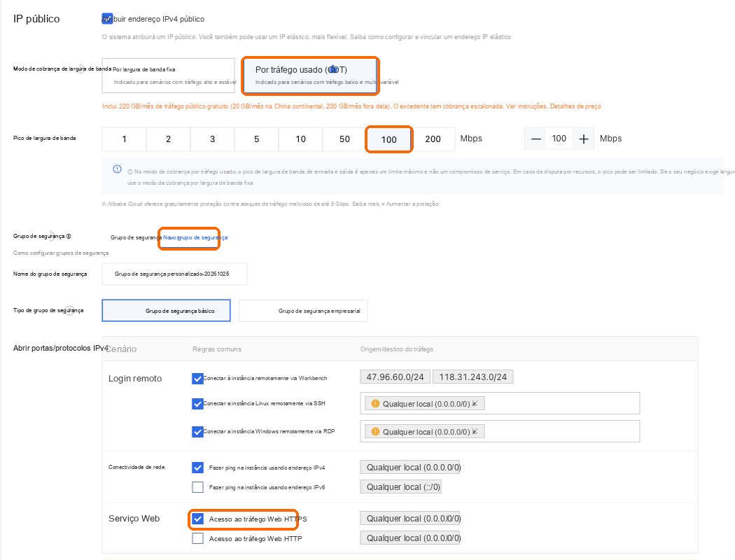Viewport: 735px width, 560px height.
Task: Click Regras comuns column header
Action: 216,349
